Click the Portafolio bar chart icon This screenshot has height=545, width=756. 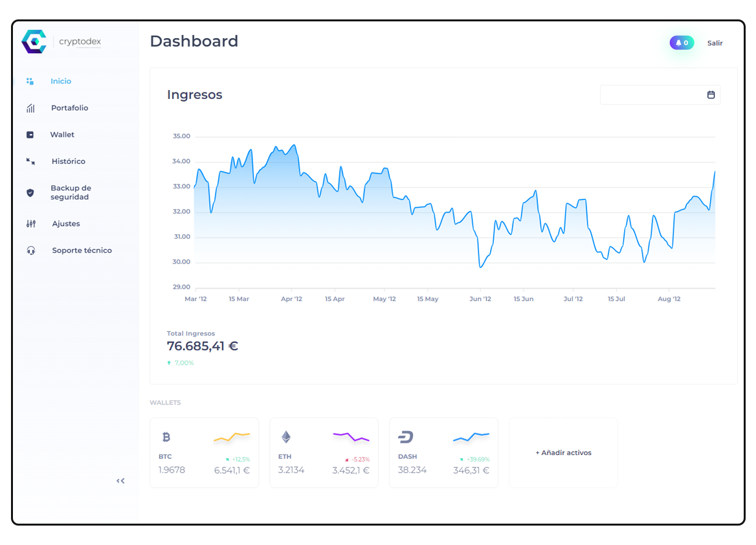pyautogui.click(x=30, y=108)
